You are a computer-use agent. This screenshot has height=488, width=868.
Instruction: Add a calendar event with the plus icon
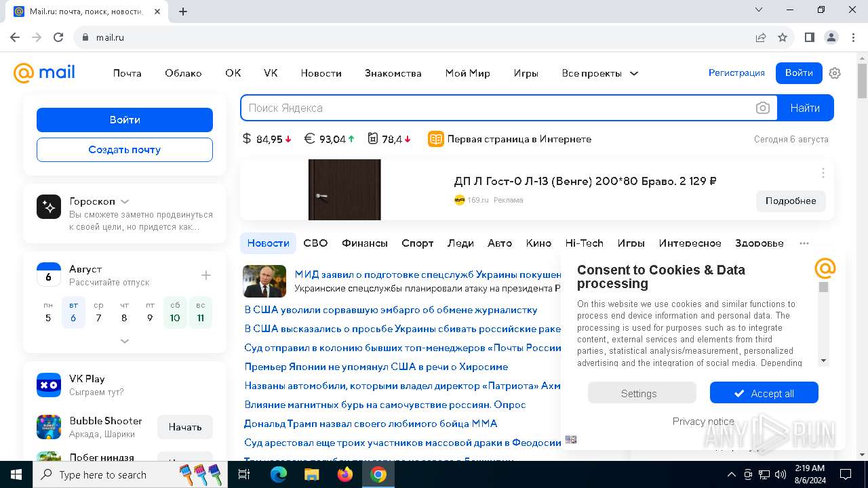[206, 275]
